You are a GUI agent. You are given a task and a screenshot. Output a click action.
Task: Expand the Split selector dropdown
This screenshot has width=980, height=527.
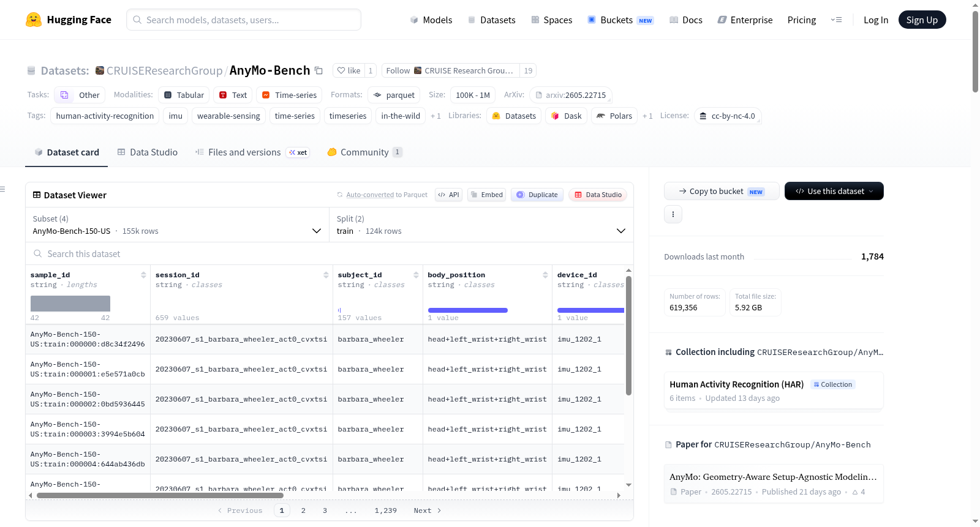coord(481,225)
